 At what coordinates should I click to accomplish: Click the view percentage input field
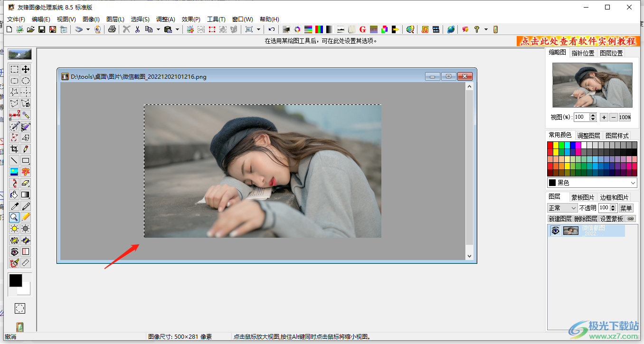pos(581,117)
